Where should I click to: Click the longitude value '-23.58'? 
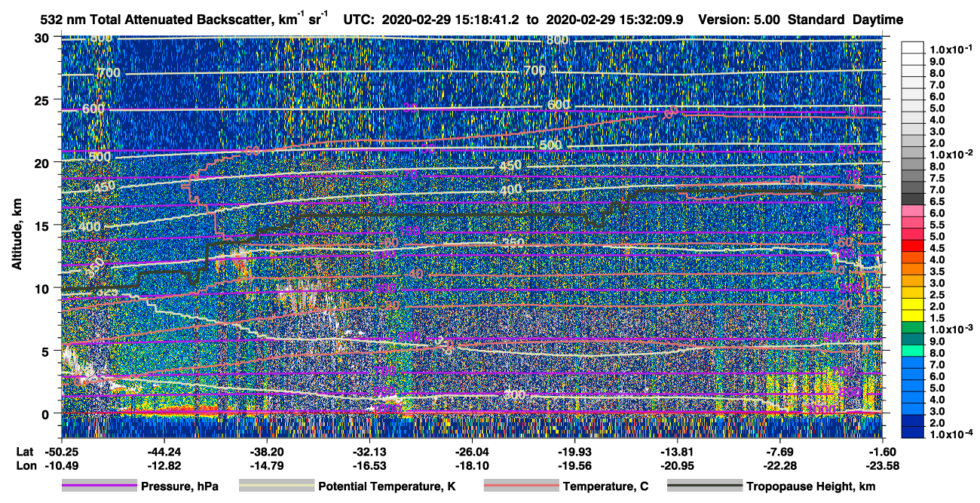[882, 465]
